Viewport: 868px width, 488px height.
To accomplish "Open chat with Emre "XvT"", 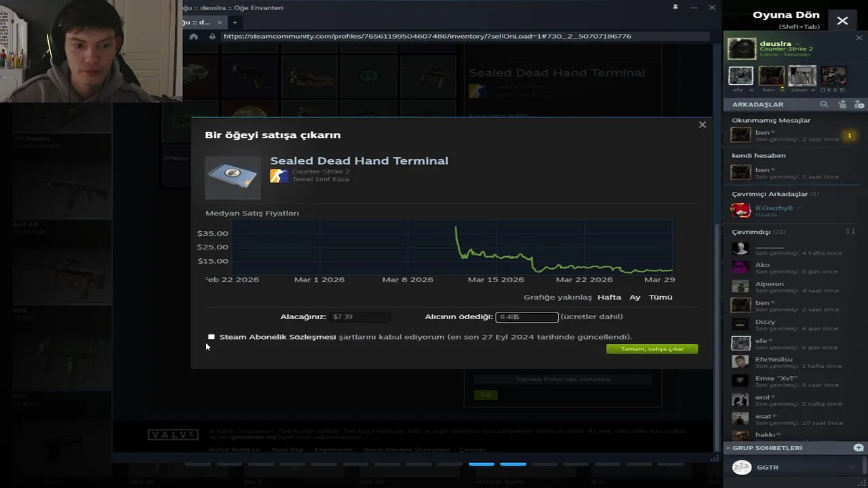I will point(791,382).
